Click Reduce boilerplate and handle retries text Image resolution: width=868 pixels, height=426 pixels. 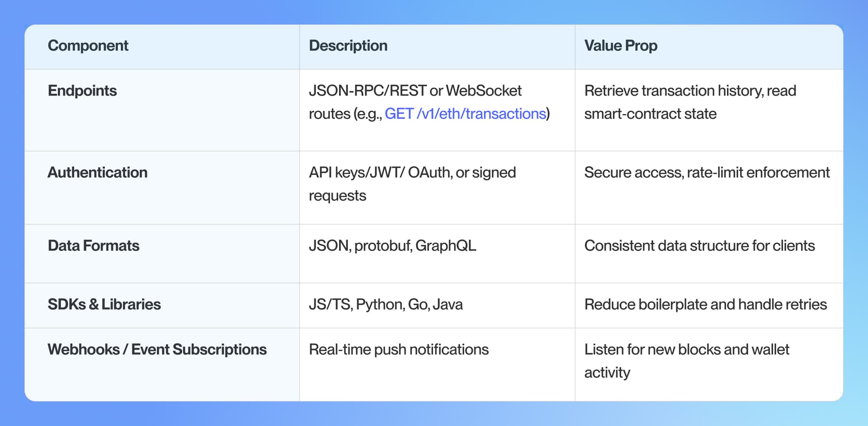click(705, 304)
